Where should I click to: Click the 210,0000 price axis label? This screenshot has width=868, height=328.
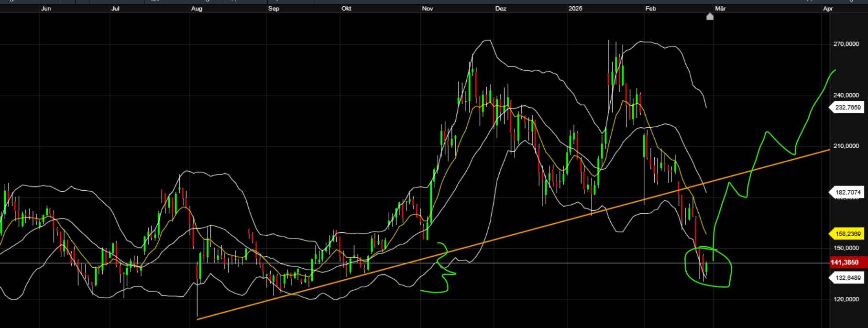846,146
